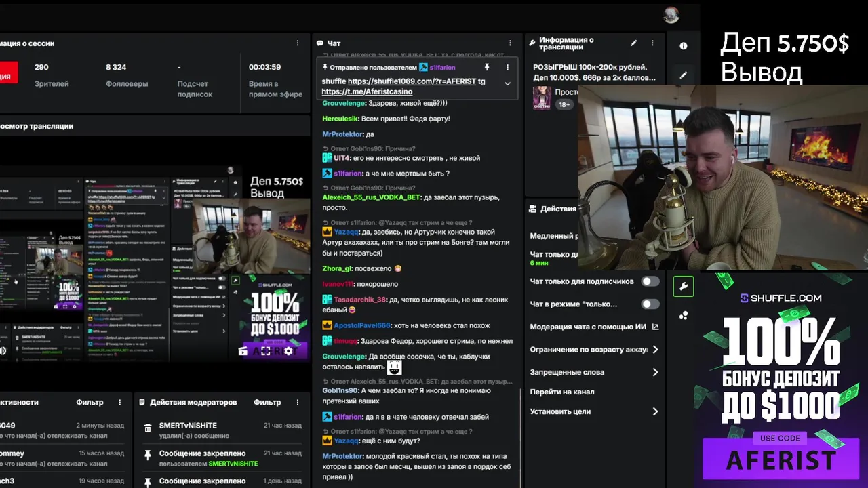Click UIT4's chat badge icon
868x488 pixels.
[327, 158]
